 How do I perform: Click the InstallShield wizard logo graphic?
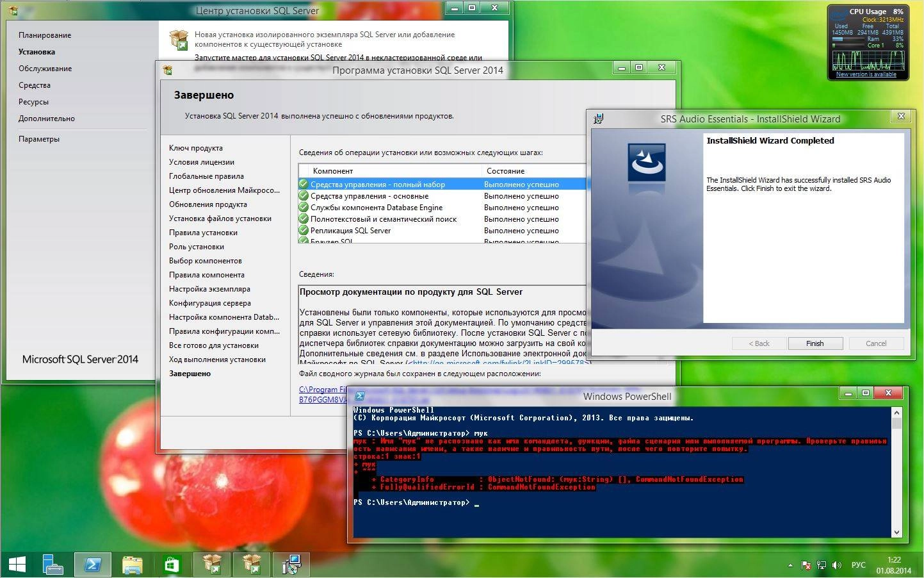[x=646, y=161]
